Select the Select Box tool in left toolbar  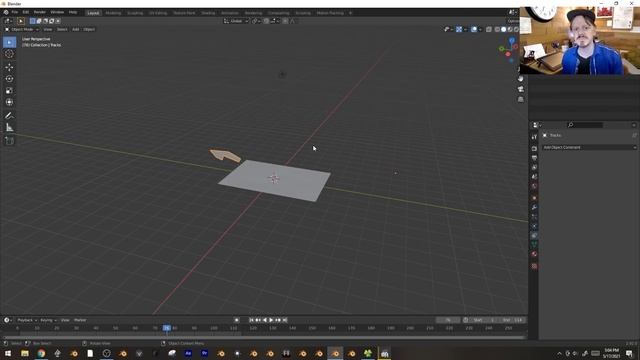pyautogui.click(x=9, y=42)
